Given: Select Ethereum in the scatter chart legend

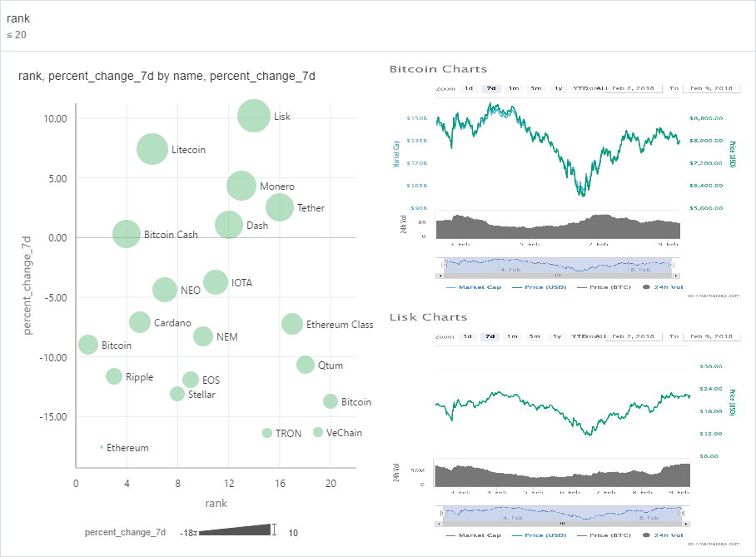Looking at the screenshot, I should pyautogui.click(x=125, y=447).
